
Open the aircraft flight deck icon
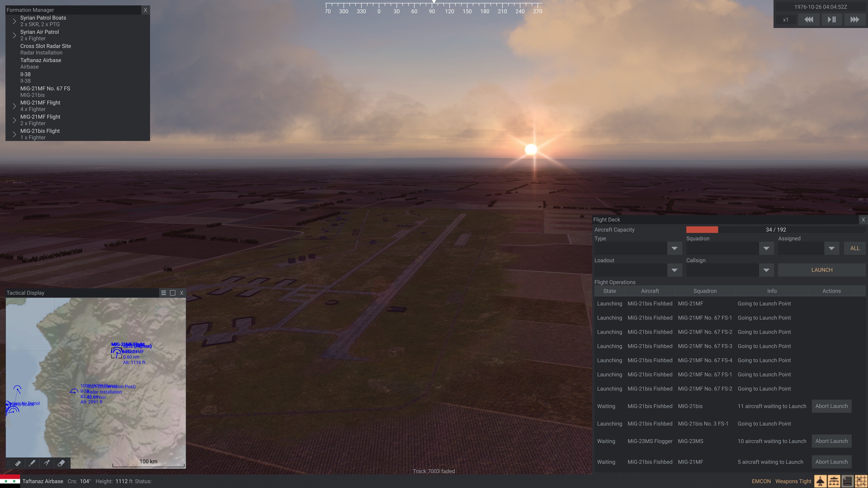pos(820,481)
